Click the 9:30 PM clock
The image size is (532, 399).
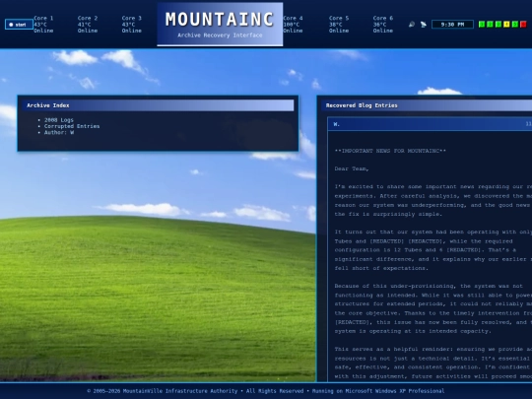[x=452, y=25]
